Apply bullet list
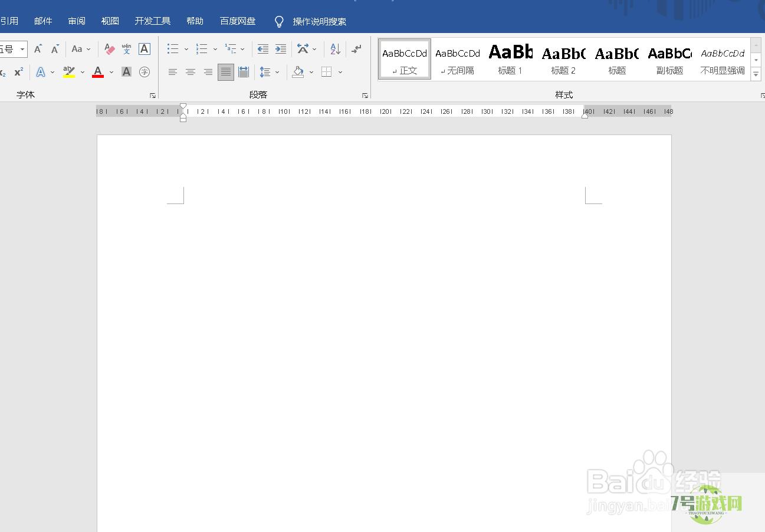Viewport: 765px width, 532px height. click(173, 49)
